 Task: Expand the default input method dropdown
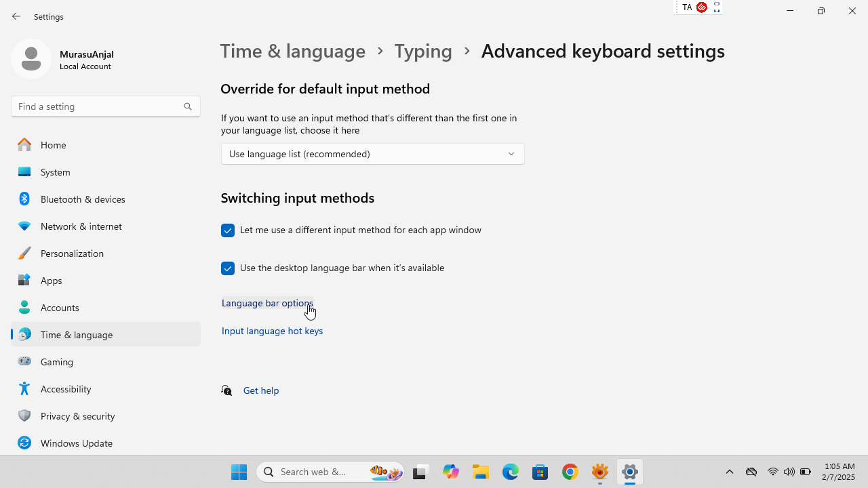click(x=372, y=154)
